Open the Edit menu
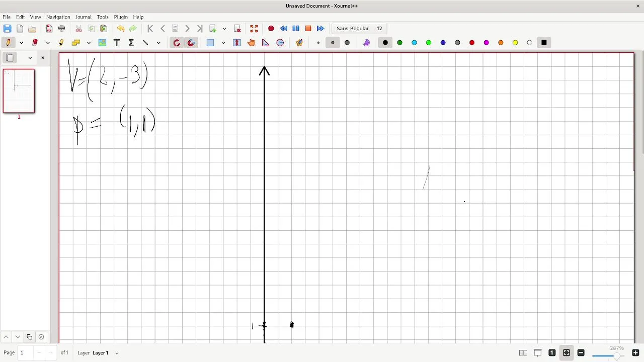644x362 pixels. (x=20, y=17)
